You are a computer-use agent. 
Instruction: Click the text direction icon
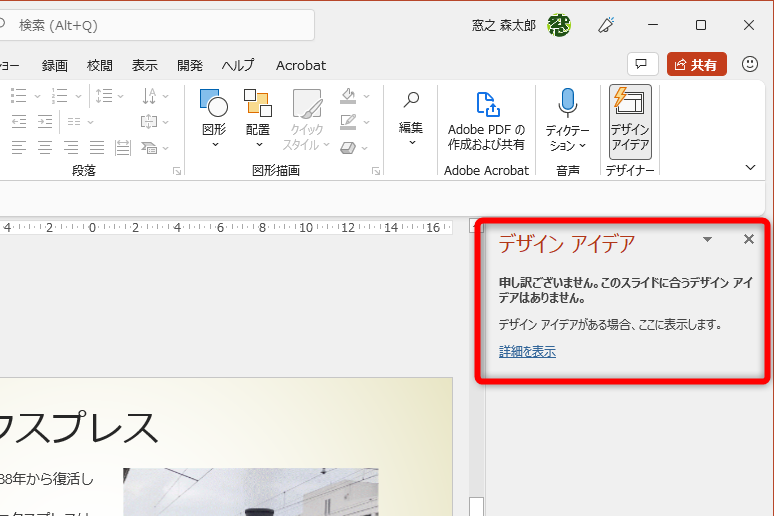149,96
